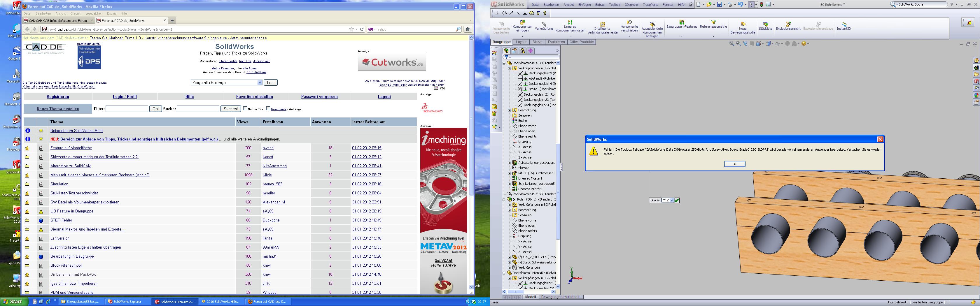Click into the Filter input field
This screenshot has width=980, height=306.
(x=127, y=109)
